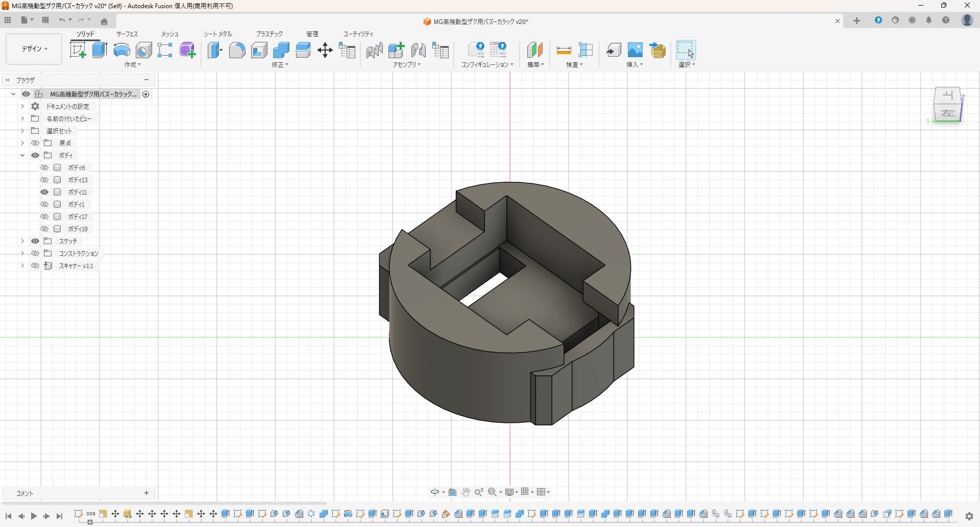Switch to the サーフェス tab
Image resolution: width=980 pixels, height=527 pixels.
[x=127, y=34]
